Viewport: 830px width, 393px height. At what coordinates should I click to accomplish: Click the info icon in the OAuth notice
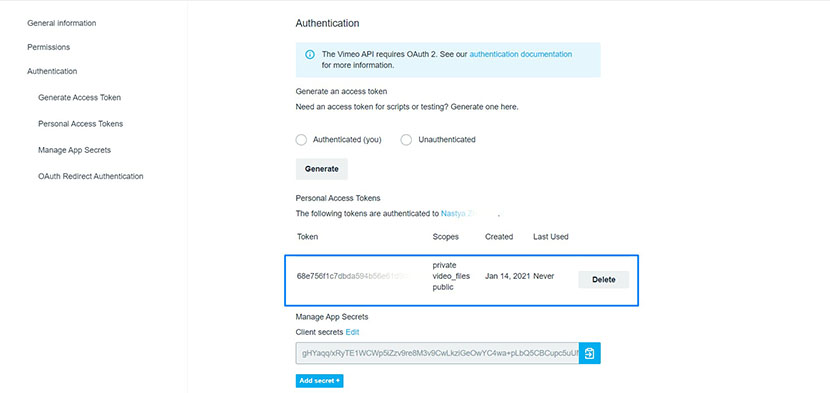(310, 55)
